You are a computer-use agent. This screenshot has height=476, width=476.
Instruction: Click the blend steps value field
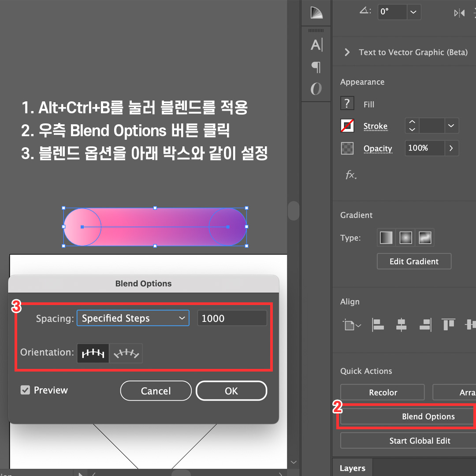[x=232, y=318]
